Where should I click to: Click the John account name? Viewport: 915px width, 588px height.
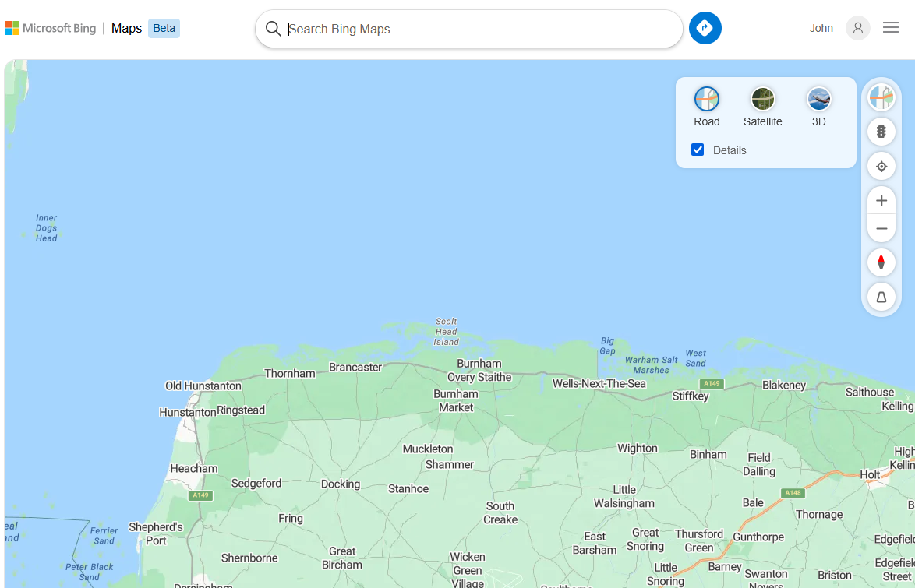click(821, 27)
